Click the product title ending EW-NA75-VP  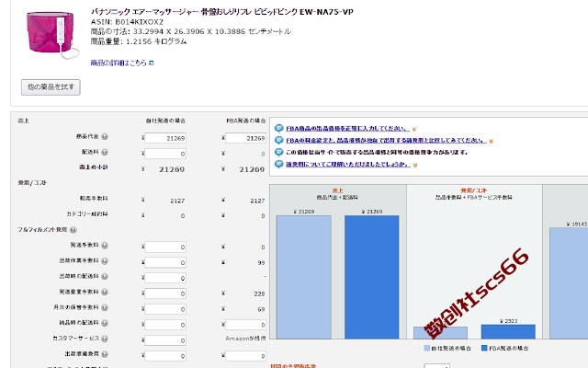[222, 12]
